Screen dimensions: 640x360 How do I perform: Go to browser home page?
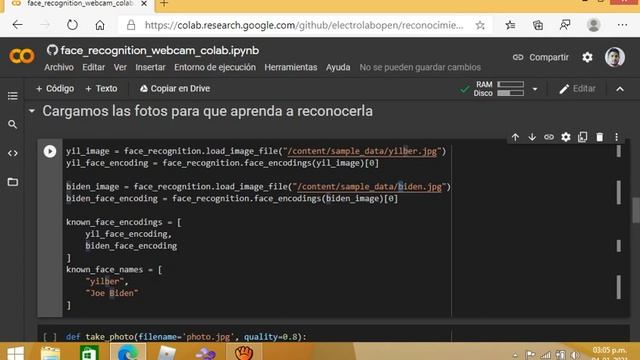tap(100, 25)
